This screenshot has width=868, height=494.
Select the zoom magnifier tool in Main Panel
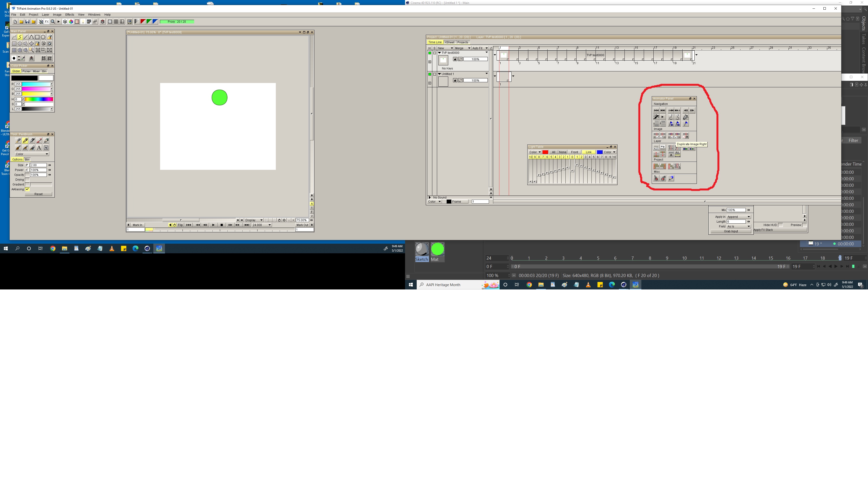coord(49,43)
